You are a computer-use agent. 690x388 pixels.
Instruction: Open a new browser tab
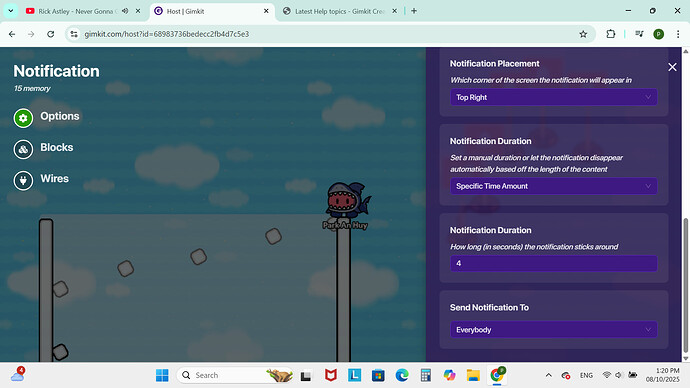click(x=414, y=11)
